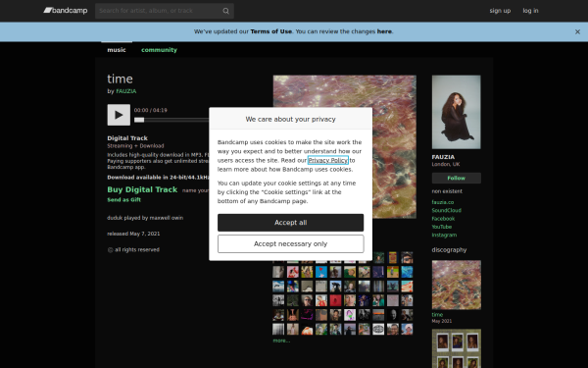Open the SoundCloud link
This screenshot has width=588, height=368.
point(446,210)
